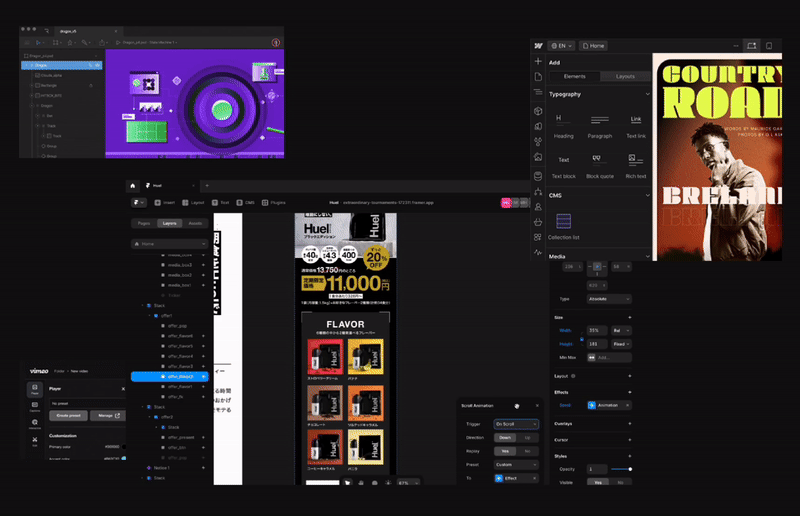This screenshot has height=516, width=800.
Task: Open the Assets image icon in Webflow sidebar
Action: click(x=538, y=157)
